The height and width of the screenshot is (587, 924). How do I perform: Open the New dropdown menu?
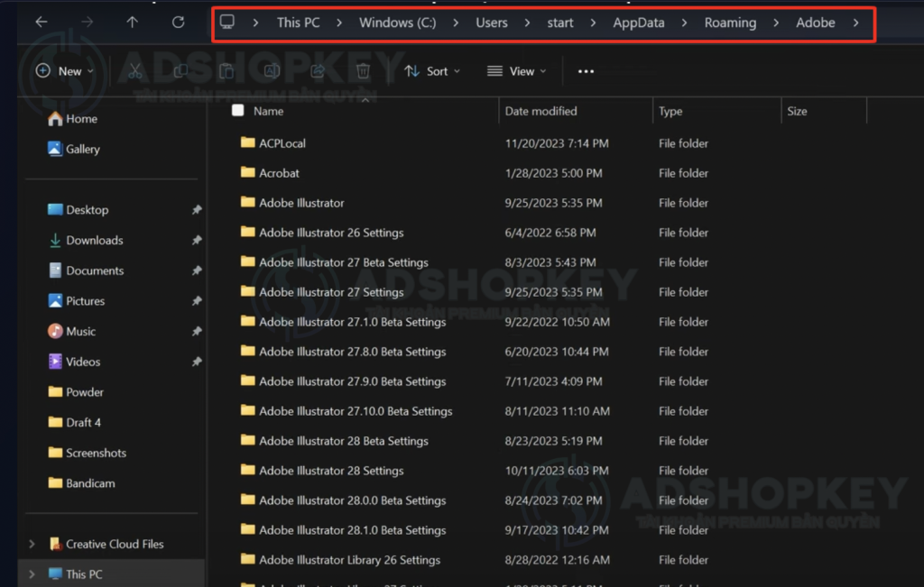click(x=64, y=71)
